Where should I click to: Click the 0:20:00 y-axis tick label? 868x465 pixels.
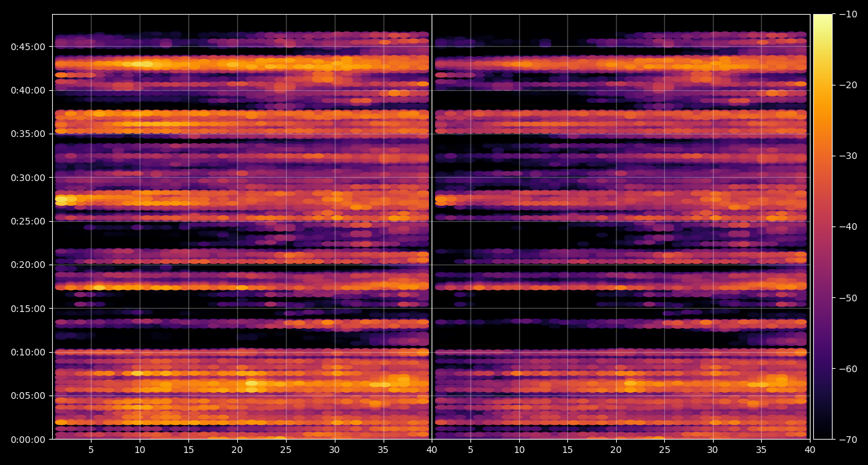(x=28, y=265)
